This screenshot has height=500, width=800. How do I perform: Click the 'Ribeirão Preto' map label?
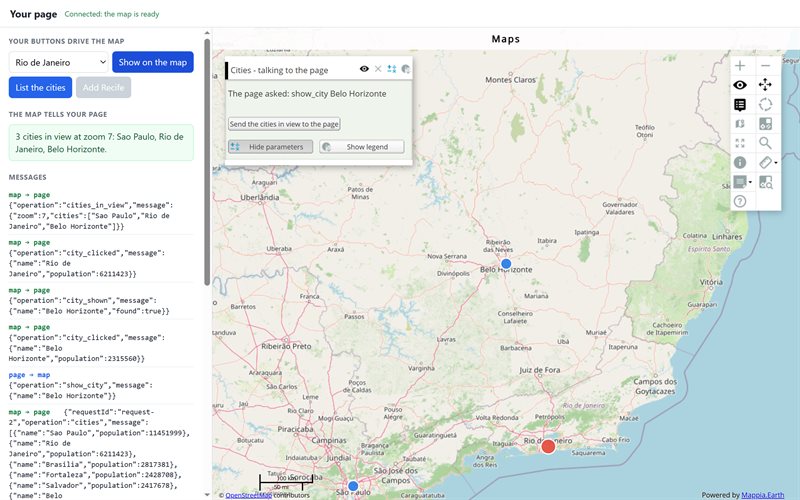(286, 346)
